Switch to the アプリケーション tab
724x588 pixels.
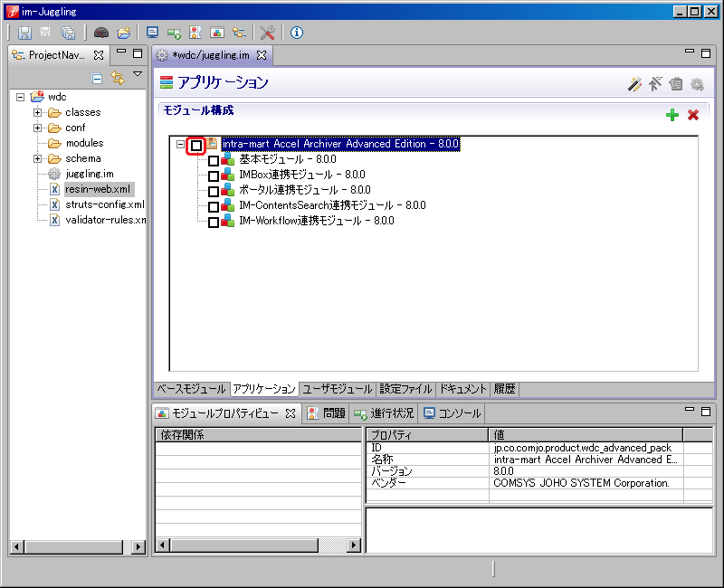coord(263,389)
